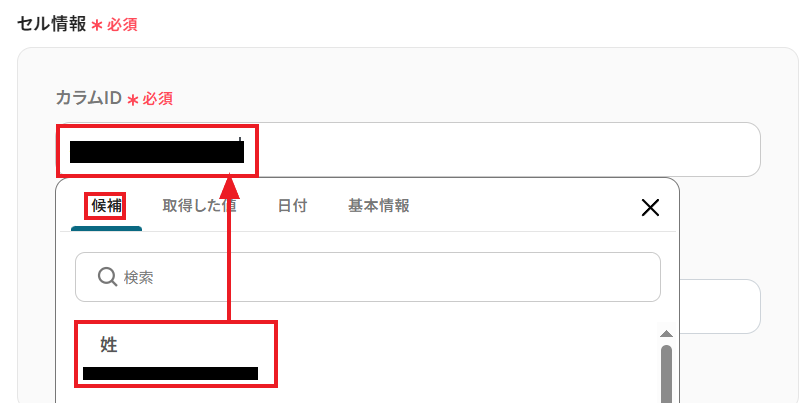Click the red asterisk next to カラムID

coord(133,99)
